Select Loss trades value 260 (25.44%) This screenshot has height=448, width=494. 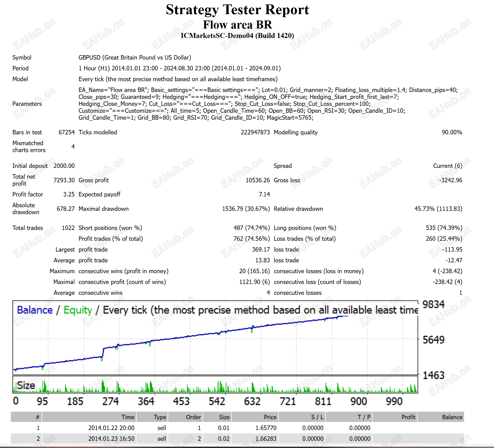(444, 239)
